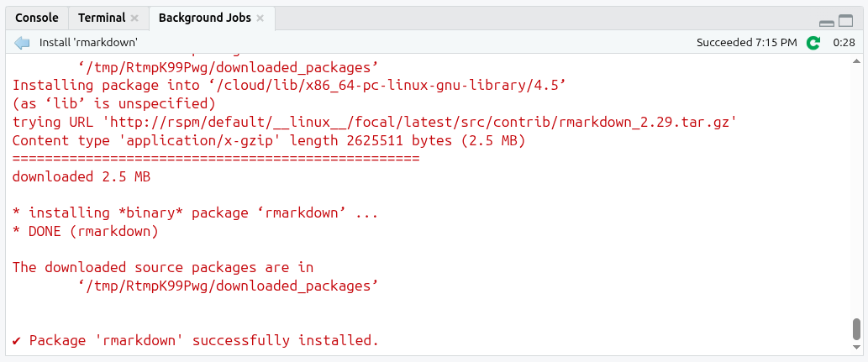
Task: Click the equals-sign download progress bar
Action: pyautogui.click(x=216, y=158)
